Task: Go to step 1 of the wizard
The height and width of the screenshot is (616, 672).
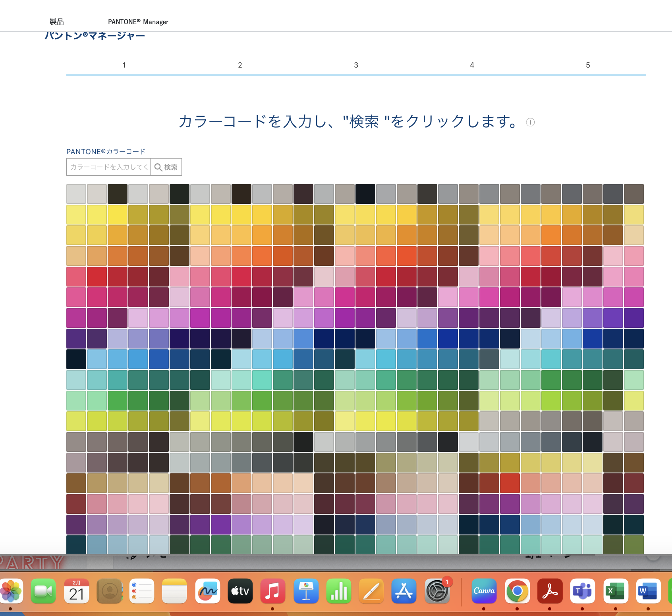Action: point(124,65)
